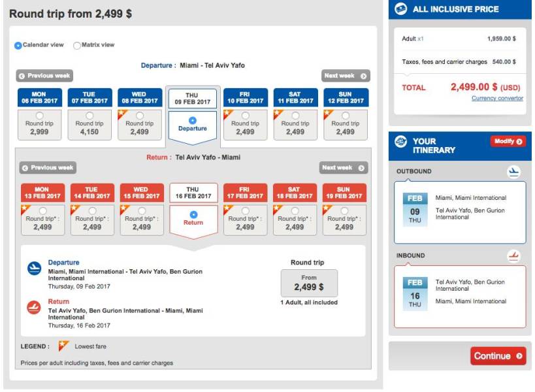Click the 2,999 price on Mon 06 Feb

pos(39,132)
